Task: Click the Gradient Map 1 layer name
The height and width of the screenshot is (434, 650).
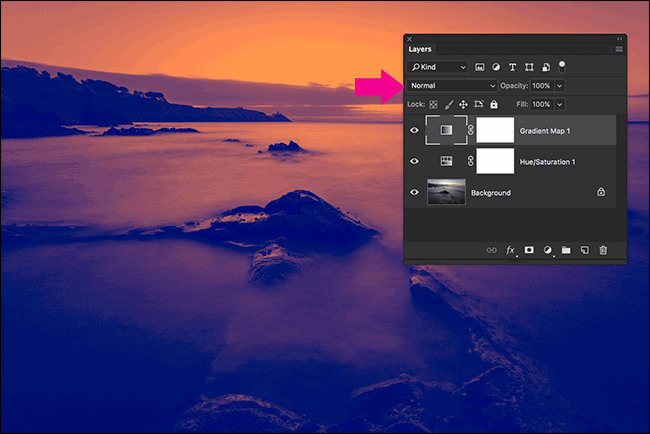Action: pos(545,131)
